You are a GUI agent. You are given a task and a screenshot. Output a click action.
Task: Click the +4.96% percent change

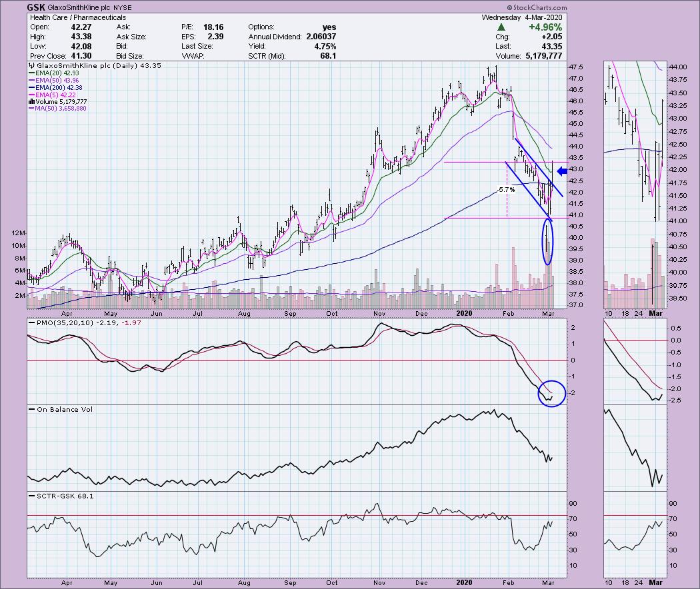tap(545, 27)
